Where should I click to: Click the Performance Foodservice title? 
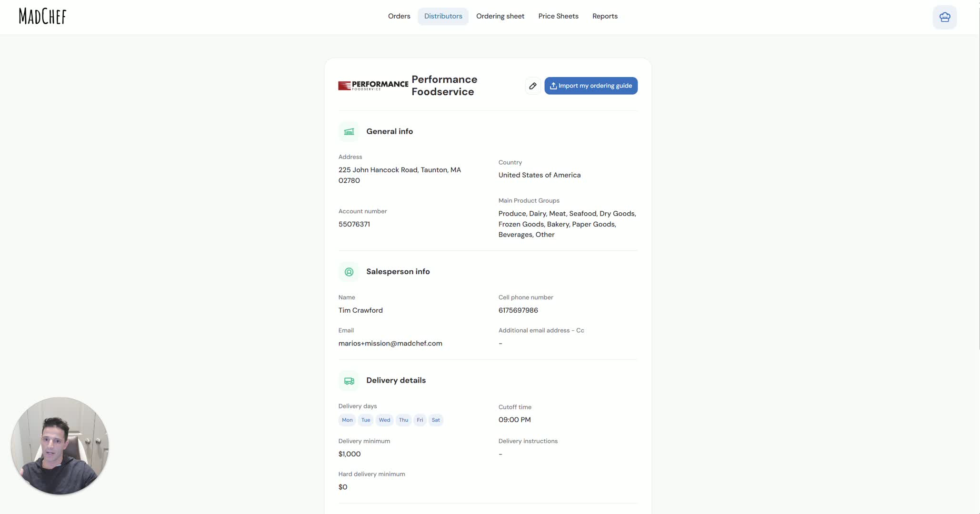[444, 86]
